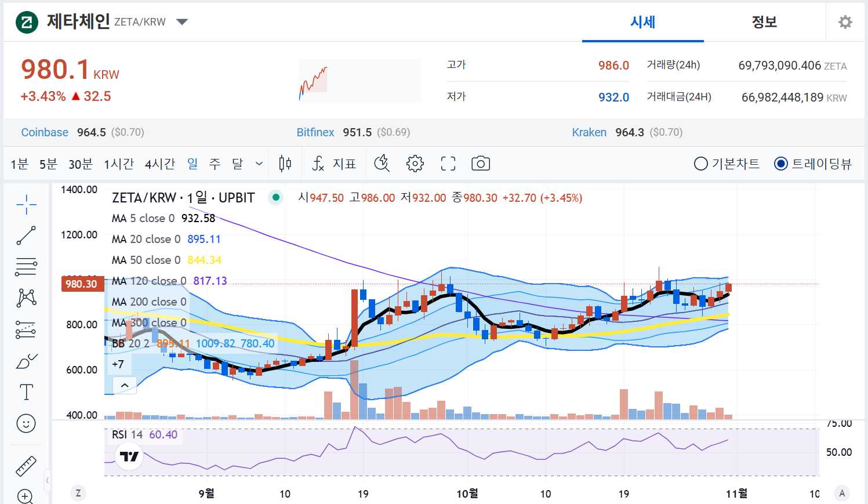868x504 pixels.
Task: Click the mini price sparkline thumbnail
Action: (359, 81)
